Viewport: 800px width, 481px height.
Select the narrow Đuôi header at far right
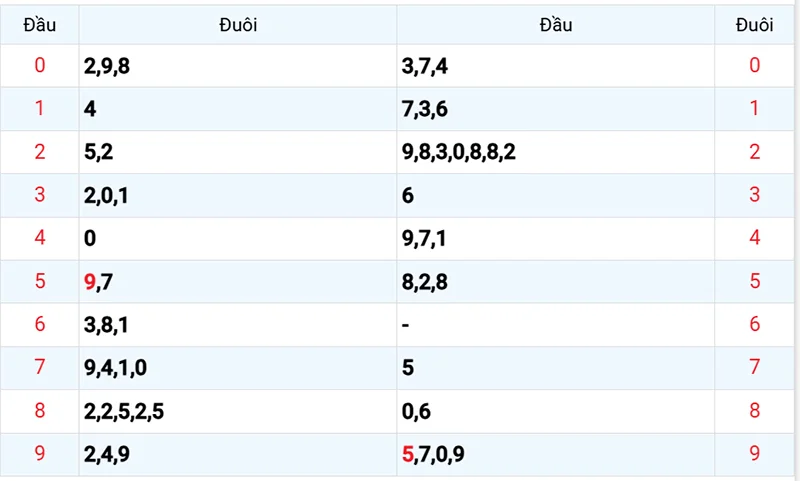click(754, 26)
